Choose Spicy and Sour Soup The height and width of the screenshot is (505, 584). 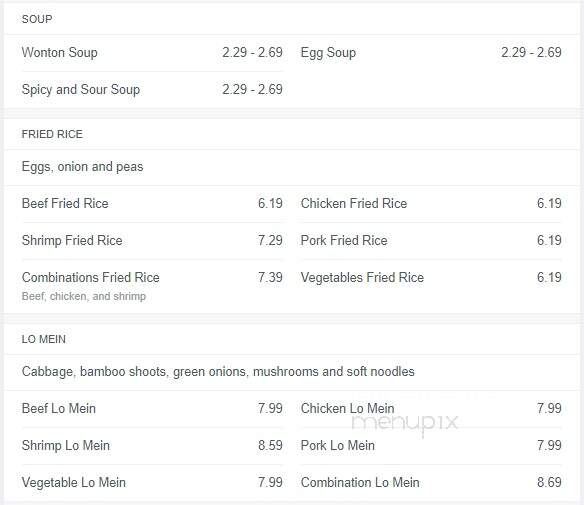point(81,89)
